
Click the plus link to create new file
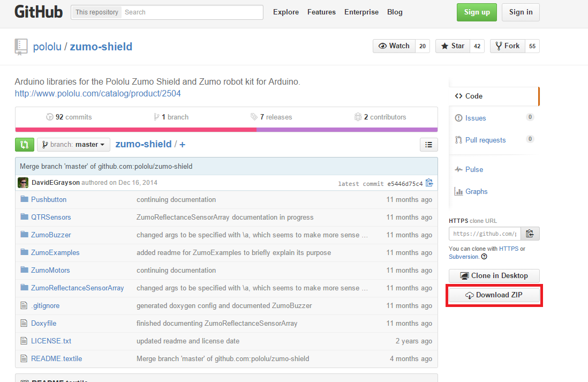[x=182, y=145]
